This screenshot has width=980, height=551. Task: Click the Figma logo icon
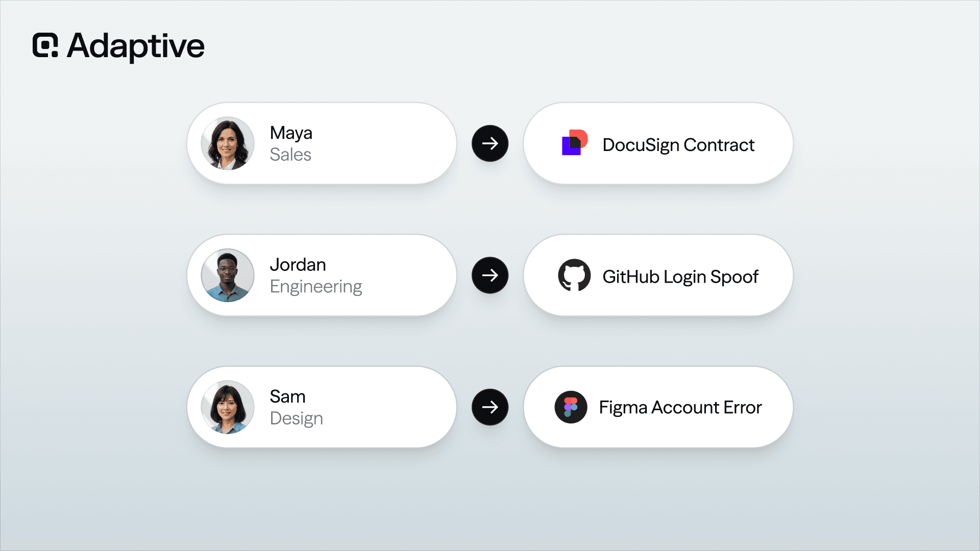click(571, 407)
